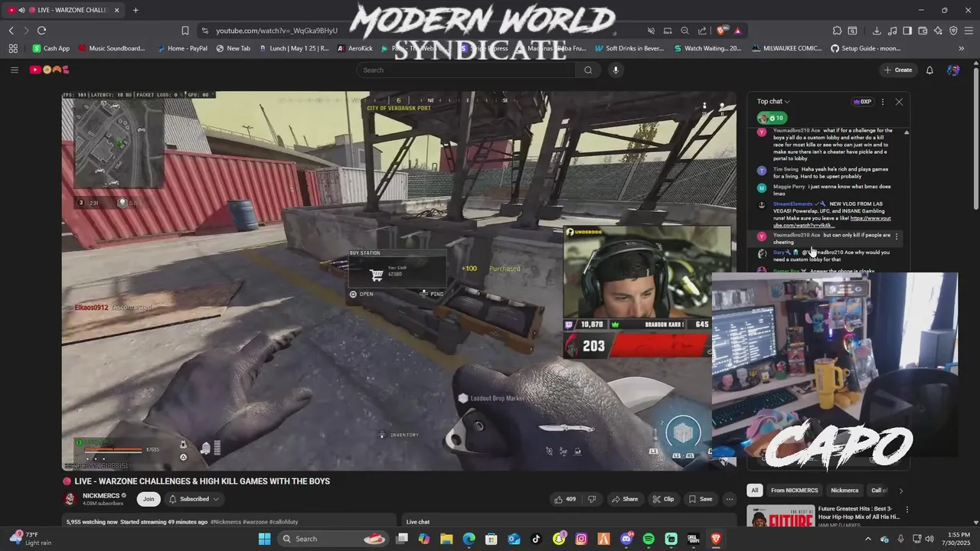Click the Create button
The height and width of the screenshot is (551, 980).
pos(898,70)
